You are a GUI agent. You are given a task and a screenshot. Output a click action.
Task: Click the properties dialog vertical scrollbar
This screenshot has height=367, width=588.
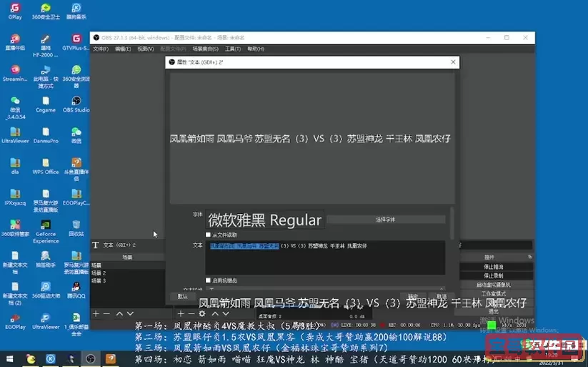coord(452,223)
